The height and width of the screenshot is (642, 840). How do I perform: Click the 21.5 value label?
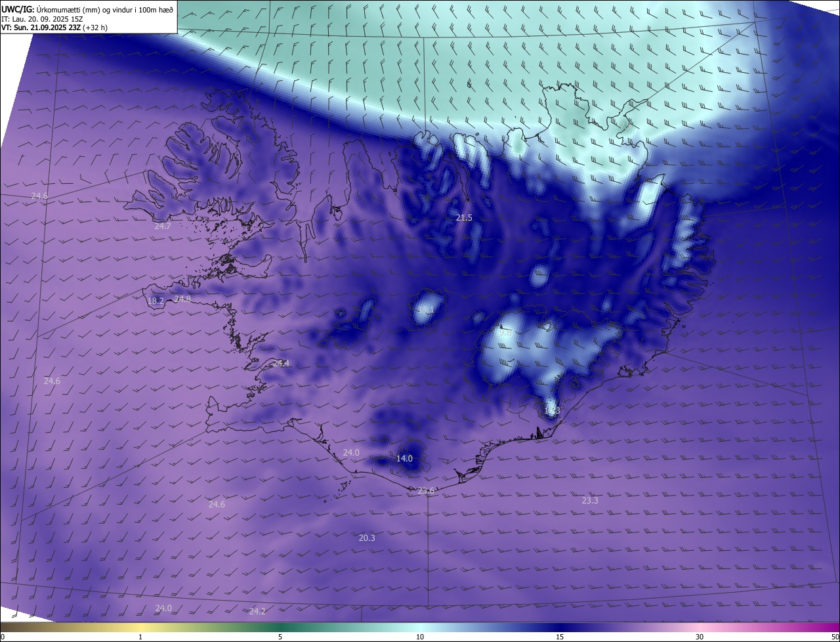pos(464,217)
